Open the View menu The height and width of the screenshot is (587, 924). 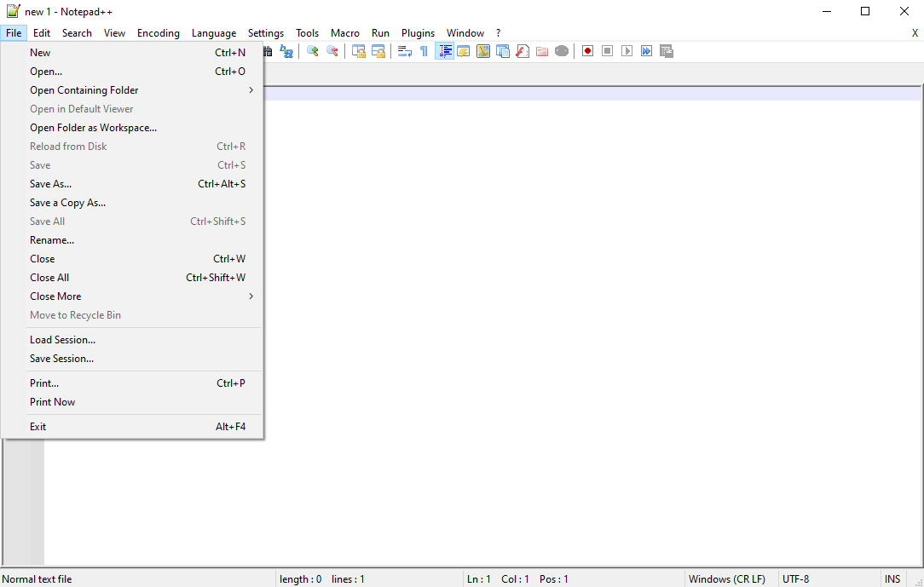[x=114, y=33]
